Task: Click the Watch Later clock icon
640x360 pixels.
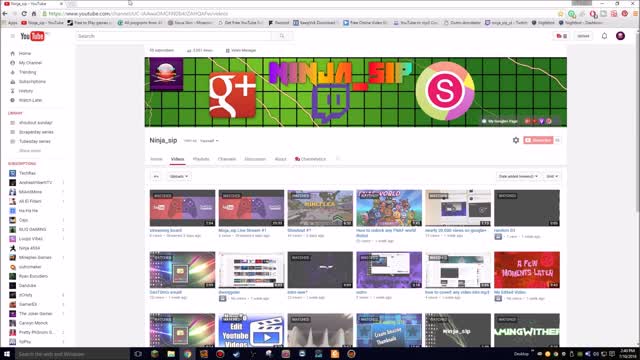Action: [12, 100]
